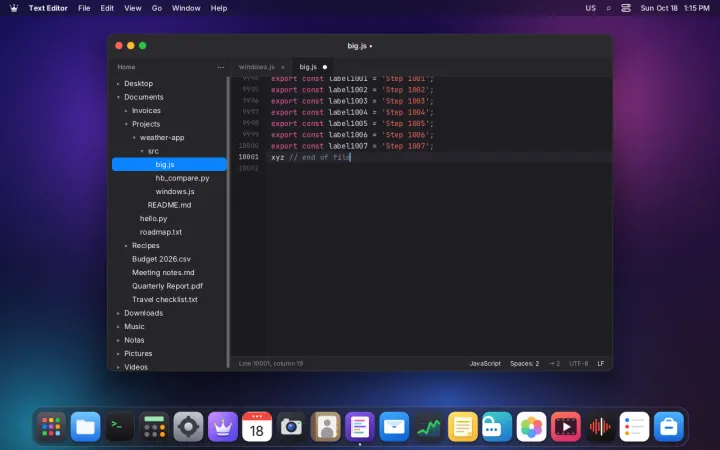
Task: Open the View menu
Action: 133,8
